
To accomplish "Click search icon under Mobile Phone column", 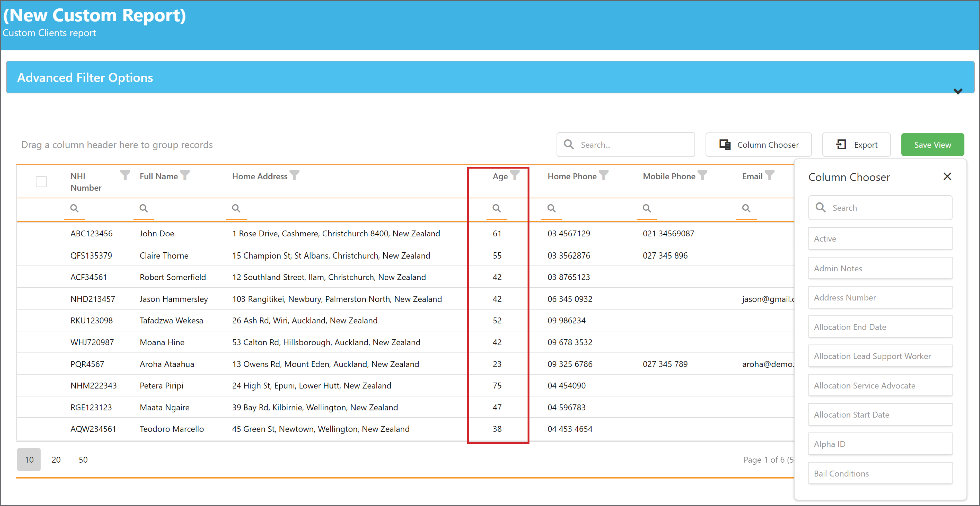I will (647, 208).
